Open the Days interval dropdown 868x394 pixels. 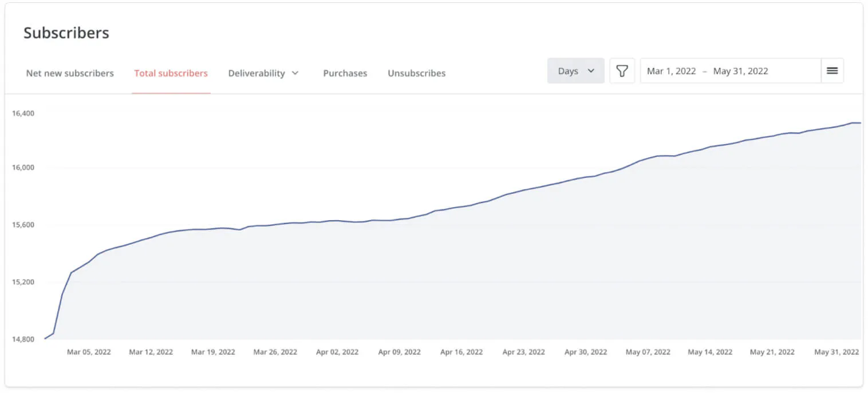pyautogui.click(x=575, y=71)
